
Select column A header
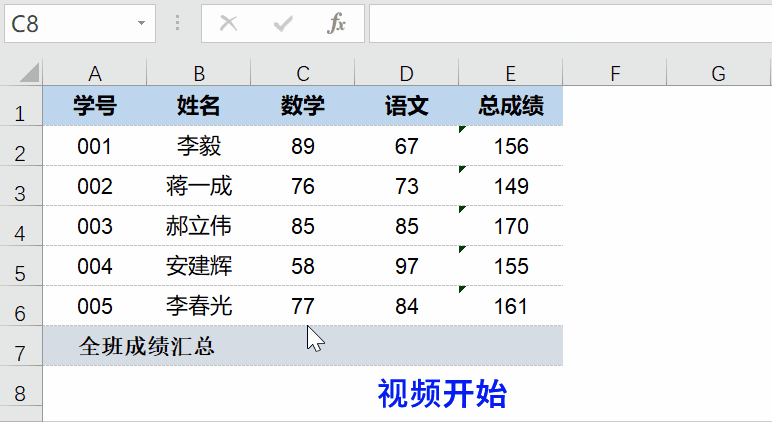click(95, 74)
